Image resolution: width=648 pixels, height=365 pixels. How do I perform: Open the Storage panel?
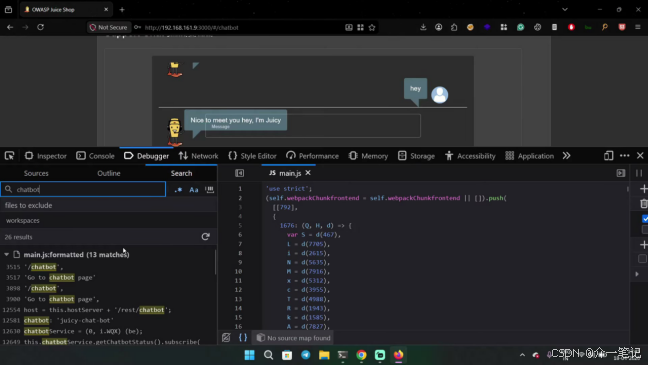(x=416, y=156)
